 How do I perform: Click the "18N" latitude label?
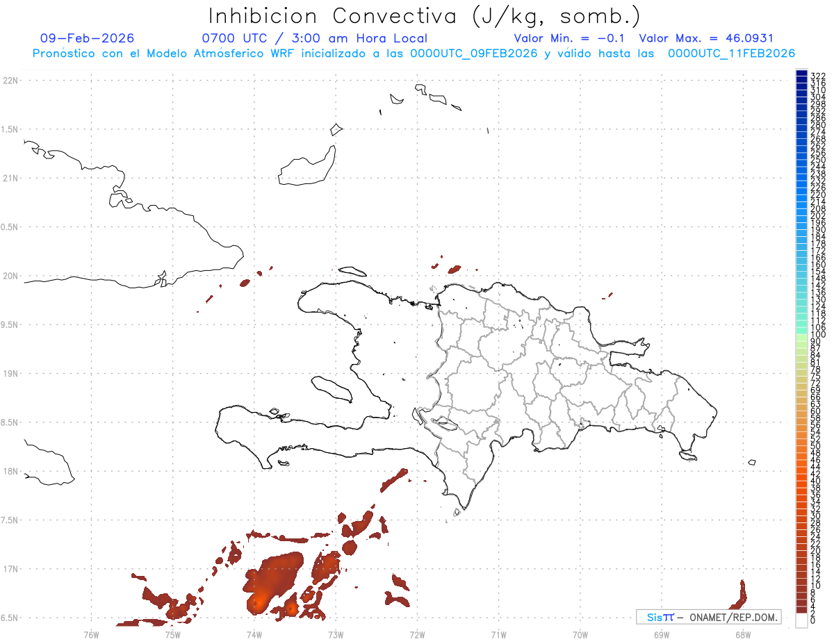coord(10,471)
